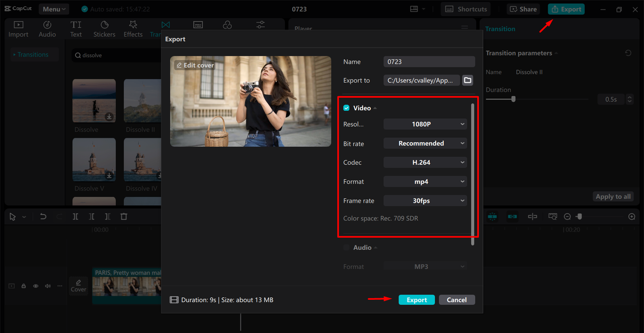This screenshot has width=644, height=333.
Task: Delete left of playhead tool
Action: pos(92,217)
